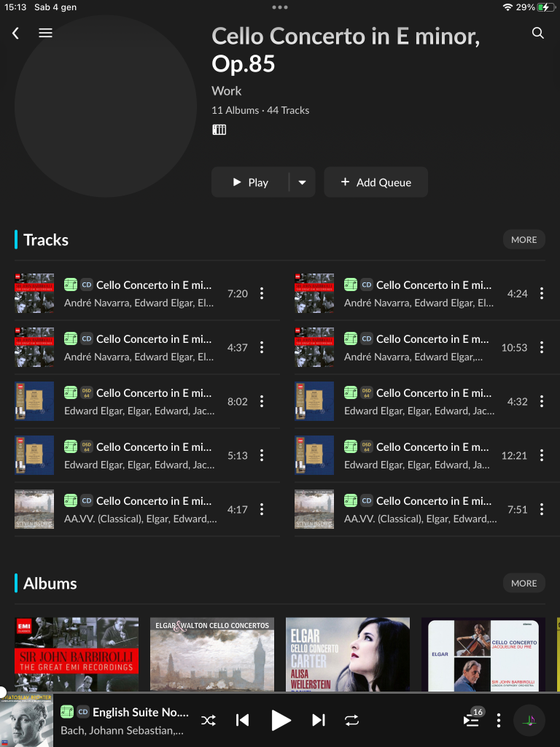Open options for the 7:20 track
Image resolution: width=560 pixels, height=747 pixels.
262,293
